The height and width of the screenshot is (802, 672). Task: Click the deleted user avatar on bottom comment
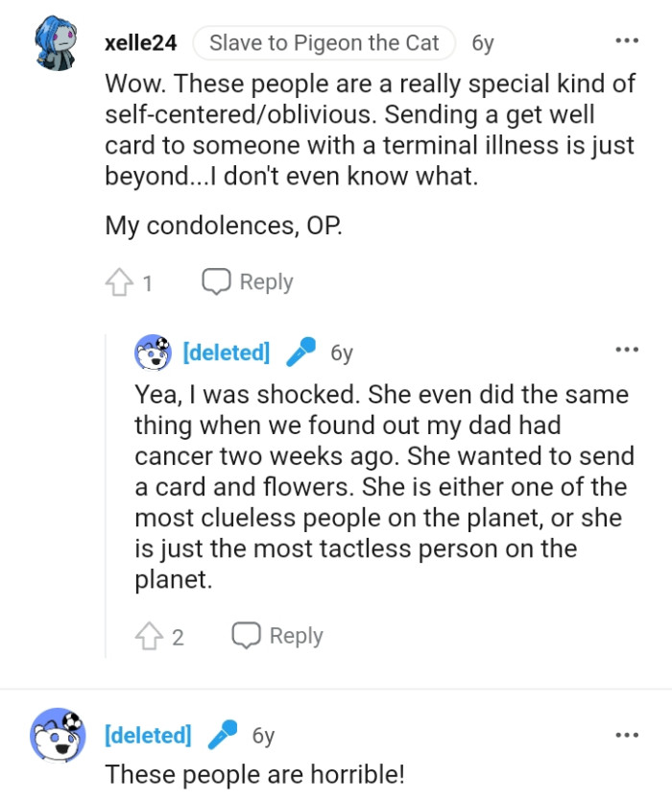point(58,736)
